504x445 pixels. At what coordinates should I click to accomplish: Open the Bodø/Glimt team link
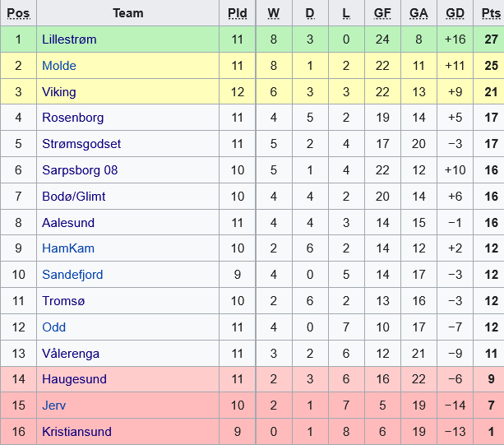pyautogui.click(x=74, y=197)
